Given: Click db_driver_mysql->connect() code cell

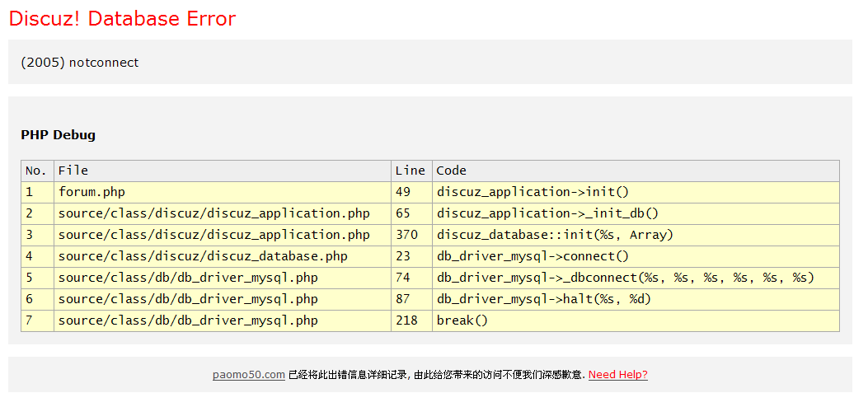Looking at the screenshot, I should coord(636,256).
